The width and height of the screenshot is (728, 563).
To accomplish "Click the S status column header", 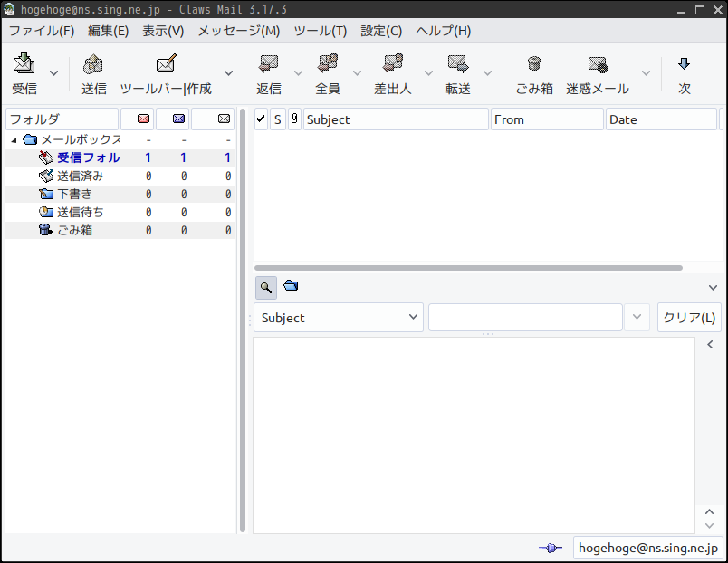I will [x=278, y=119].
